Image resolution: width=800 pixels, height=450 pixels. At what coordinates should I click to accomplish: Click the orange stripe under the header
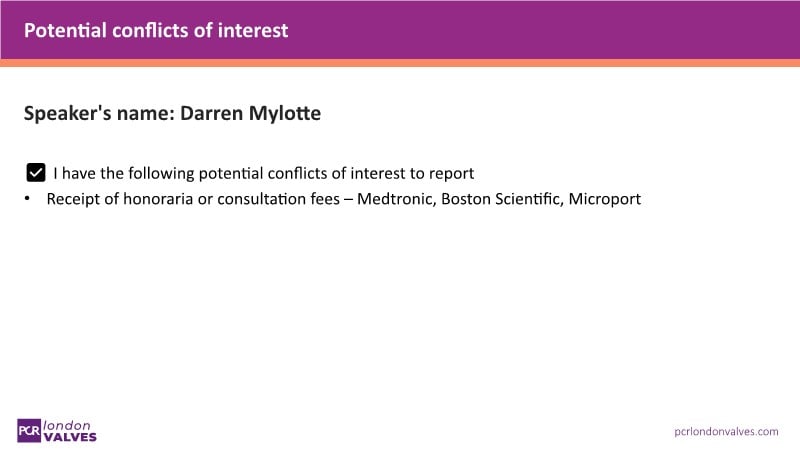click(400, 63)
